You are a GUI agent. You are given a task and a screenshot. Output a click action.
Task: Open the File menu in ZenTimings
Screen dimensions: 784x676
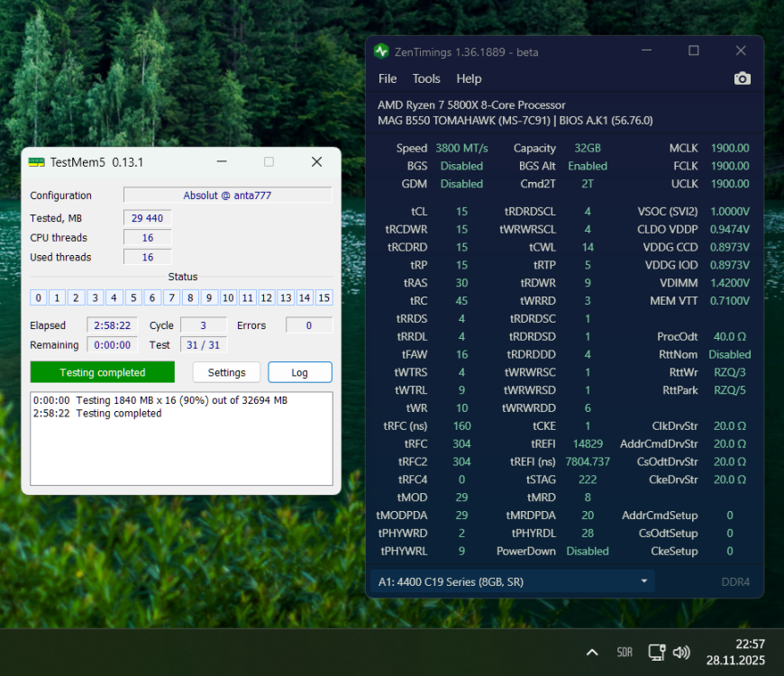[x=387, y=78]
